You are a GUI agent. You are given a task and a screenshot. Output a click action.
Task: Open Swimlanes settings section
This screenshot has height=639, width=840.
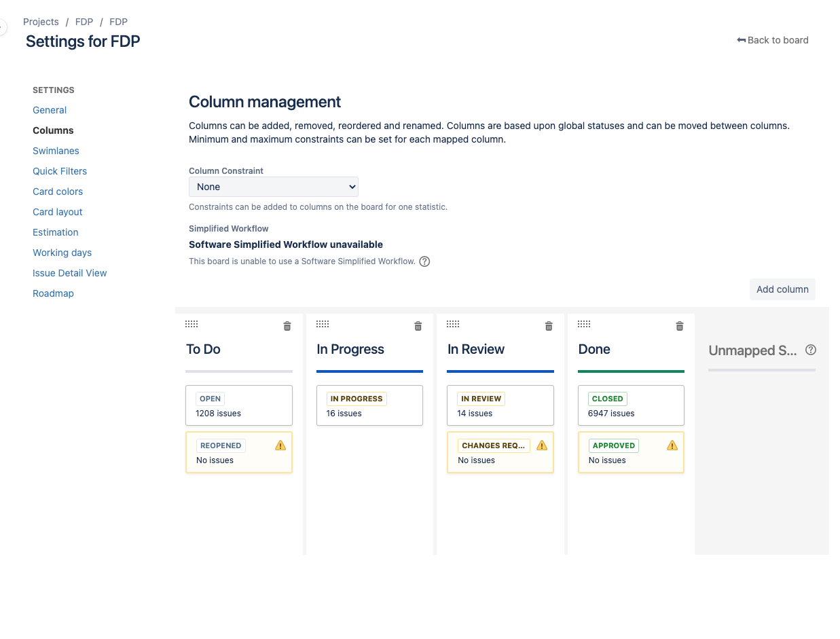pyautogui.click(x=56, y=151)
